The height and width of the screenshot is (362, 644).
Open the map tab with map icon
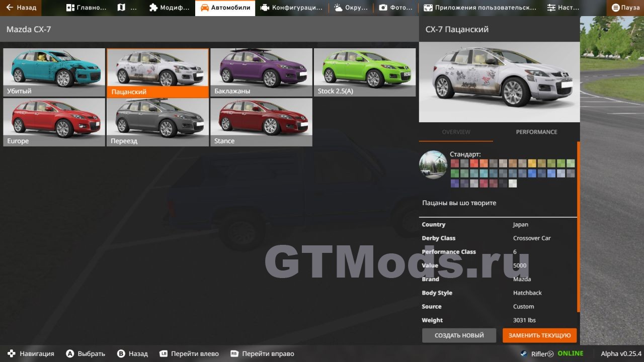(x=127, y=8)
